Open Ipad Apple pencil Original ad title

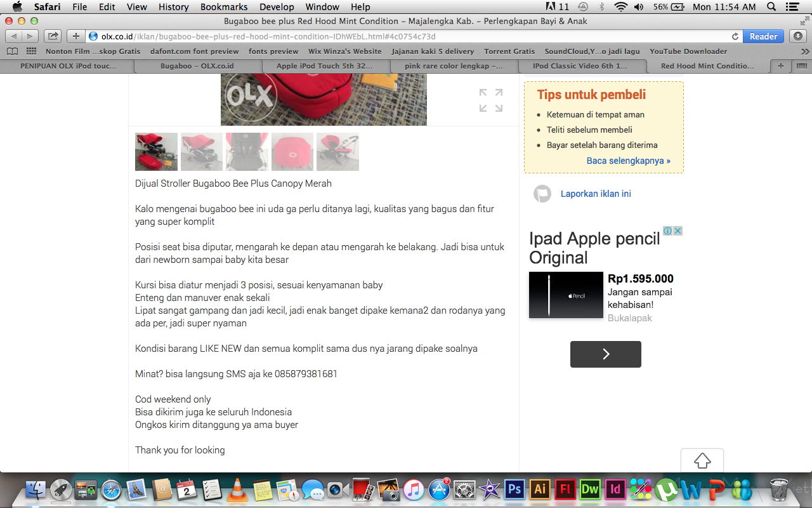pyautogui.click(x=594, y=248)
